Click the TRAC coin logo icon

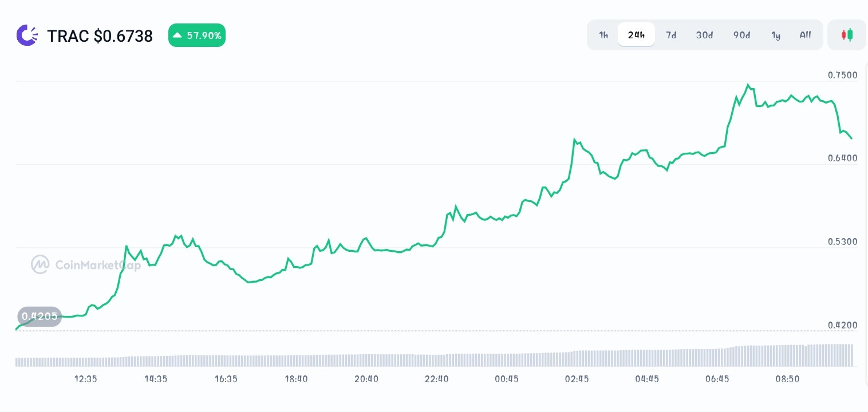pyautogui.click(x=27, y=35)
